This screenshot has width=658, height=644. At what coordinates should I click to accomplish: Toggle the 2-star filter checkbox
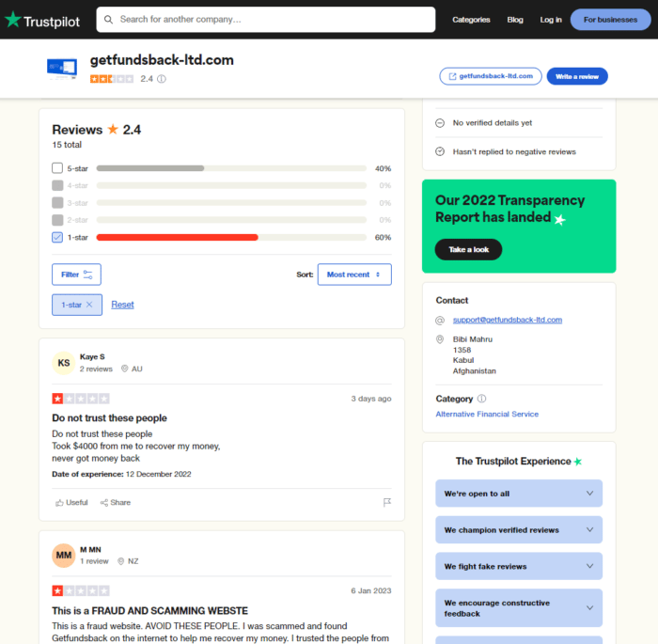pyautogui.click(x=57, y=220)
